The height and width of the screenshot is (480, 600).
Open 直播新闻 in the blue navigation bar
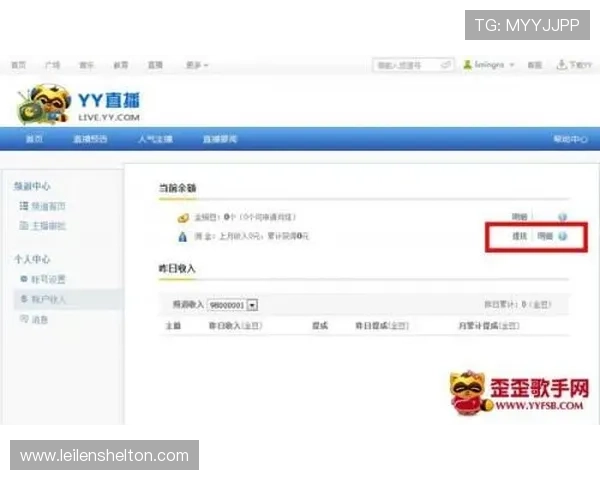coord(220,139)
